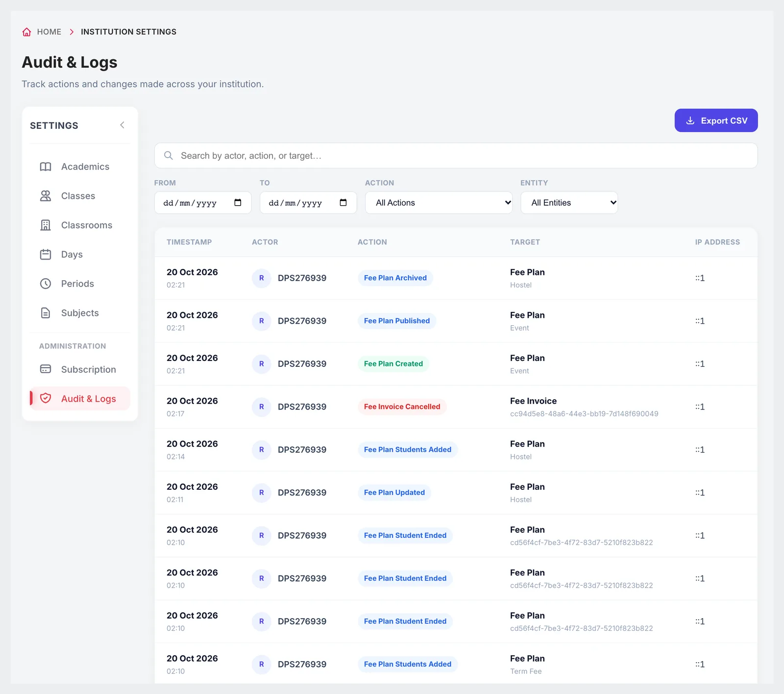Click INSTITUTION SETTINGS breadcrumb
Screen dimensions: 784x694
128,32
